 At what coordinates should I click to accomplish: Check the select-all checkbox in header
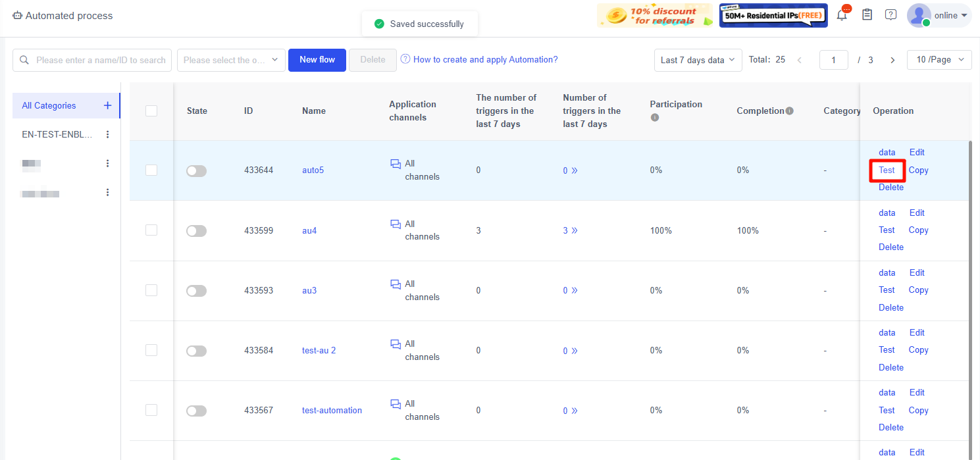[x=151, y=111]
